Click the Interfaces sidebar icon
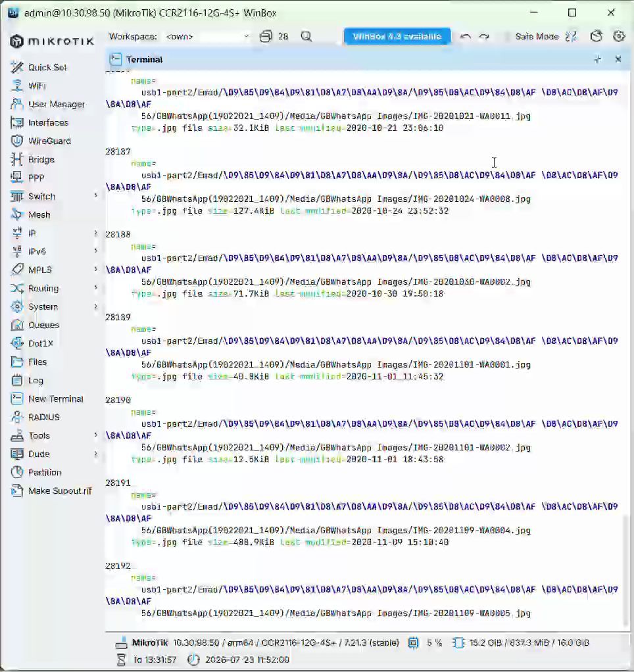634x672 pixels. tap(16, 122)
